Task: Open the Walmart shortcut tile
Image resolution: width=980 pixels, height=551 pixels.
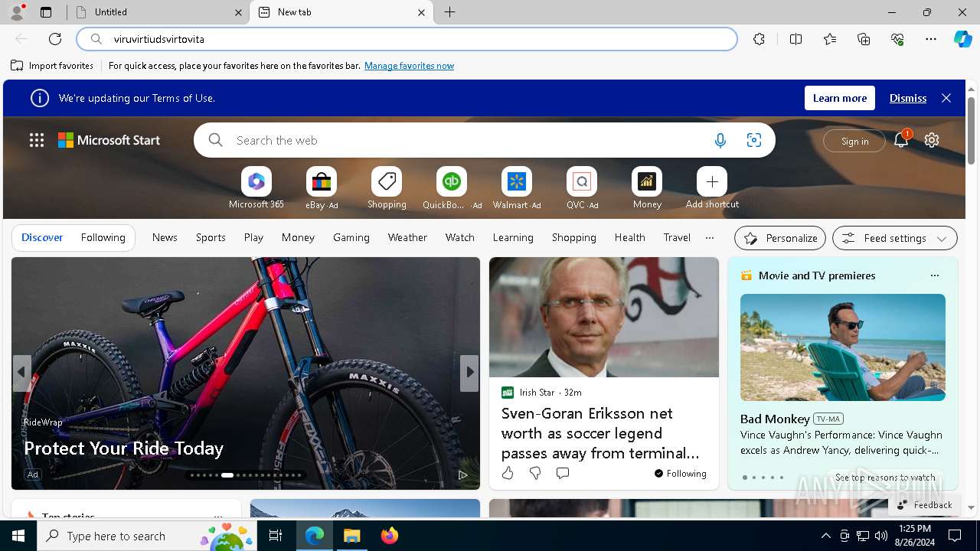Action: (x=517, y=187)
